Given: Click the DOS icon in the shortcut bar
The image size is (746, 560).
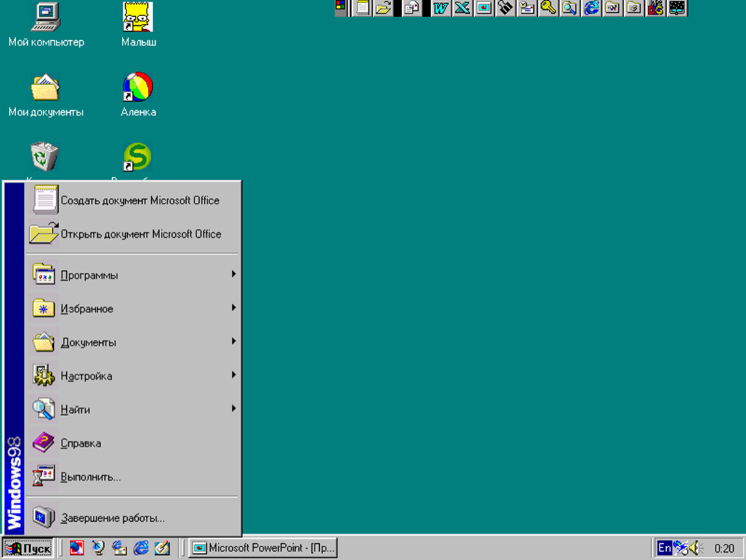Looking at the screenshot, I should click(656, 8).
